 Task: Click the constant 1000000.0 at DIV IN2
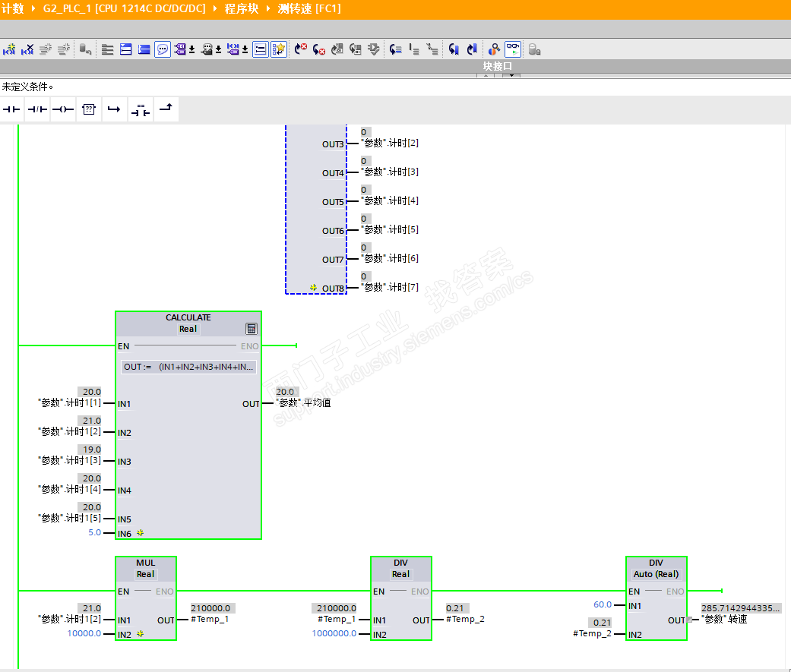[x=334, y=633]
